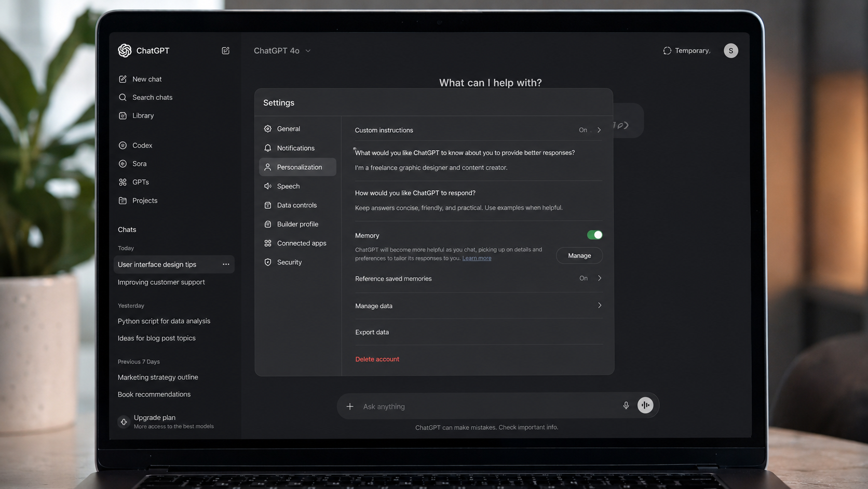Viewport: 868px width, 489px height.
Task: Open options for User interface design tips chat
Action: pyautogui.click(x=226, y=265)
